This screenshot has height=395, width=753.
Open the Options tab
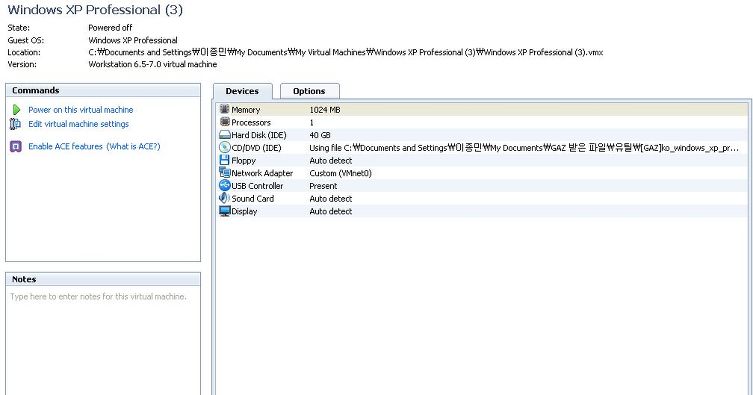(x=309, y=91)
